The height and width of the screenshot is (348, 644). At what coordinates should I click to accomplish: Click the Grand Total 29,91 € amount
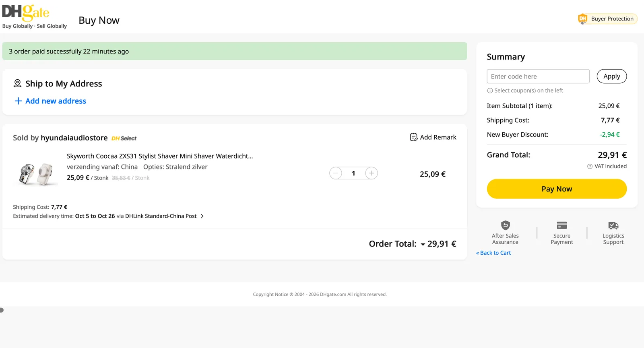click(x=612, y=155)
